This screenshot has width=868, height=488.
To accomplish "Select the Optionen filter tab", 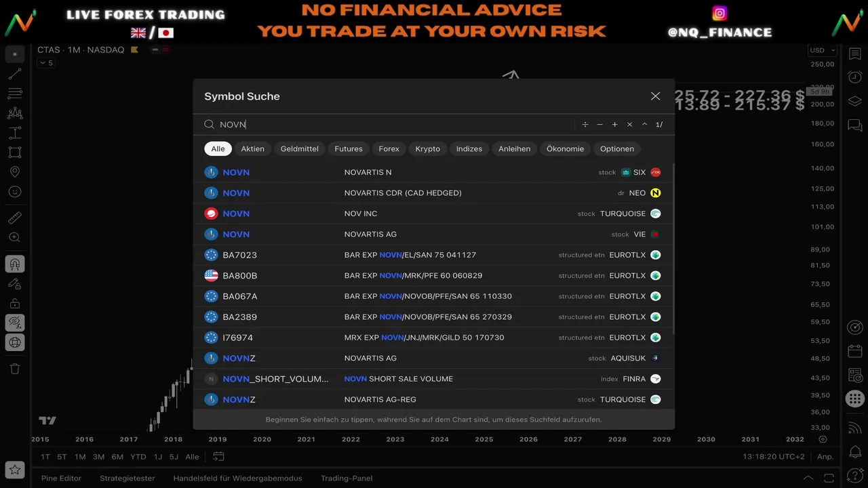I will [617, 148].
